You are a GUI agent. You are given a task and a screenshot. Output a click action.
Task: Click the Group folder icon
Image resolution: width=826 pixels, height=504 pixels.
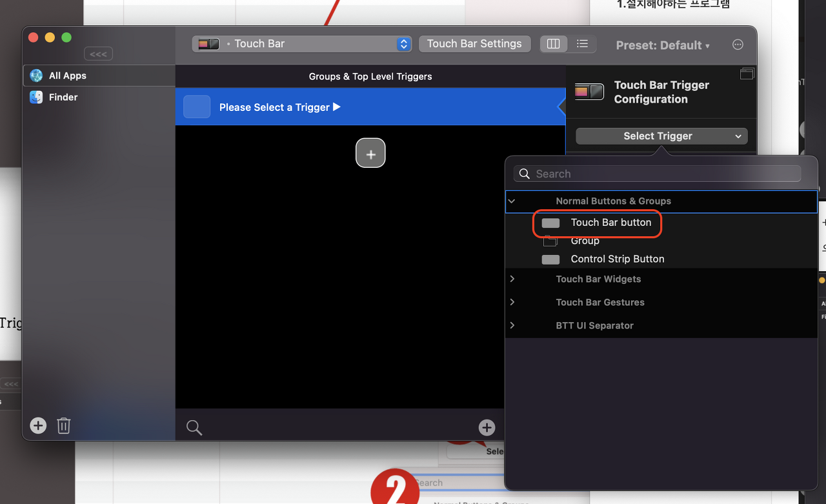550,241
